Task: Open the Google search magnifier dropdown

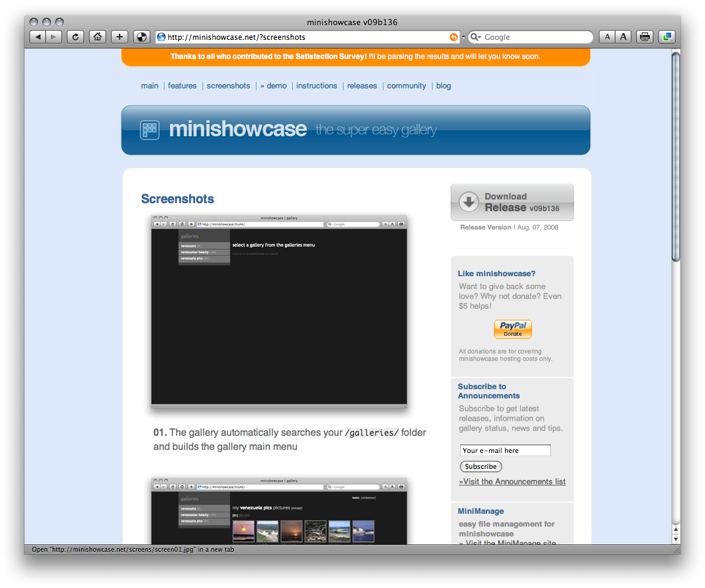Action: pyautogui.click(x=476, y=37)
